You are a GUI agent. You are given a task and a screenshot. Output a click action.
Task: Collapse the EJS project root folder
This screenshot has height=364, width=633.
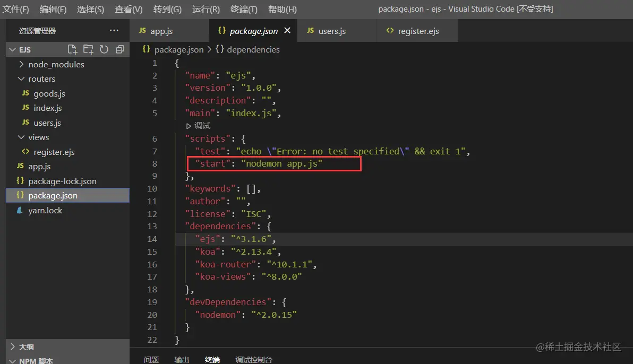tap(13, 50)
